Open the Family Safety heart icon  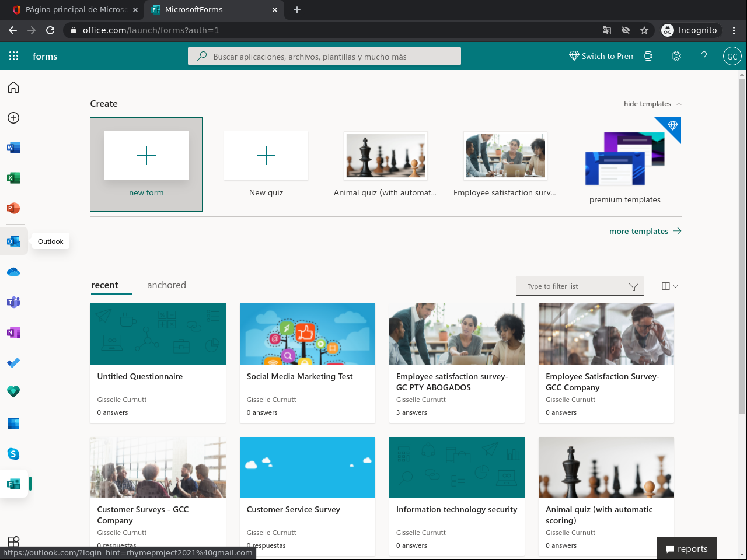(13, 391)
